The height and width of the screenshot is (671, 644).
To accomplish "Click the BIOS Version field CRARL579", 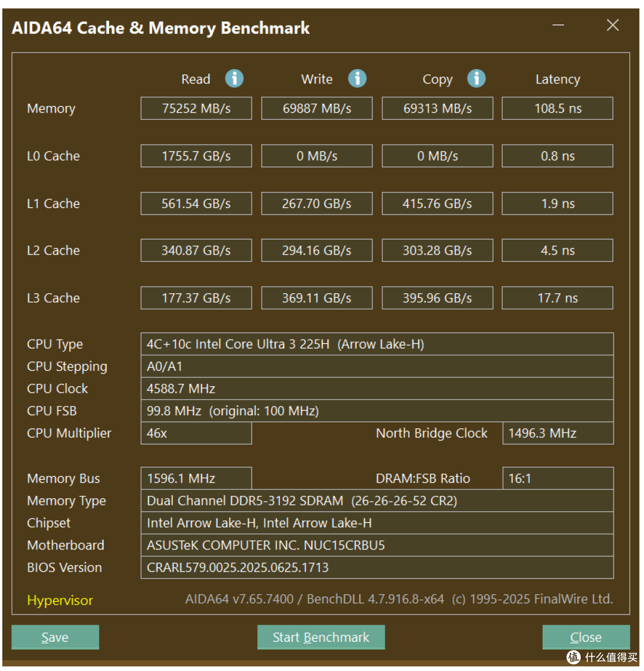I will coord(377,567).
